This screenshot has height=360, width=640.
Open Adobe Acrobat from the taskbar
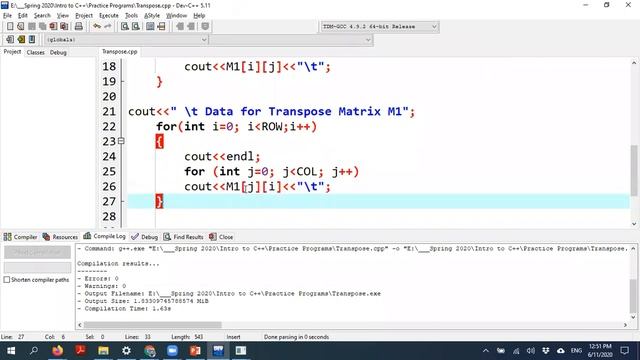[x=80, y=351]
